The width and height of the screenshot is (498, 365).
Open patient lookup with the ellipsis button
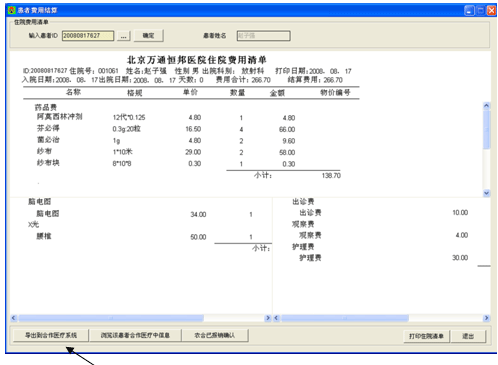[x=123, y=36]
